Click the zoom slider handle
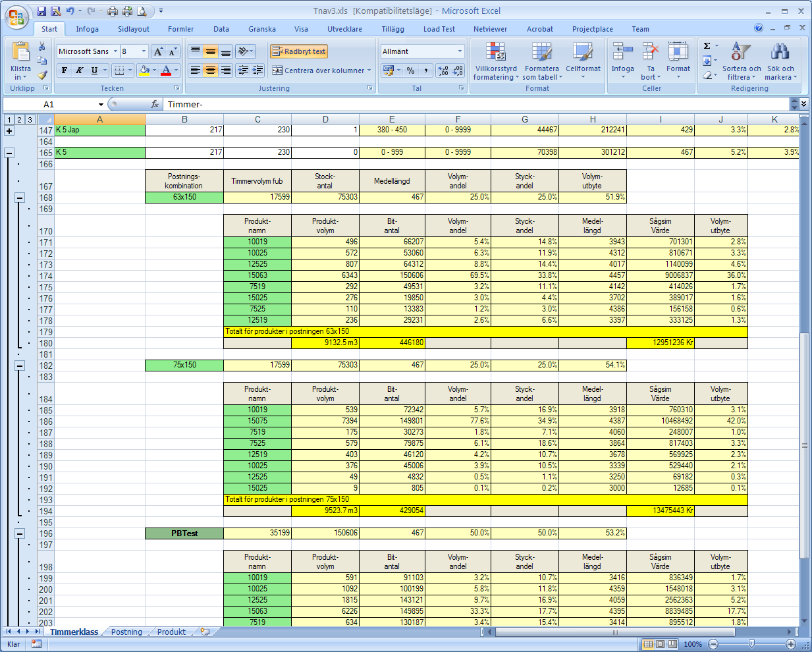The height and width of the screenshot is (652, 812). point(751,644)
